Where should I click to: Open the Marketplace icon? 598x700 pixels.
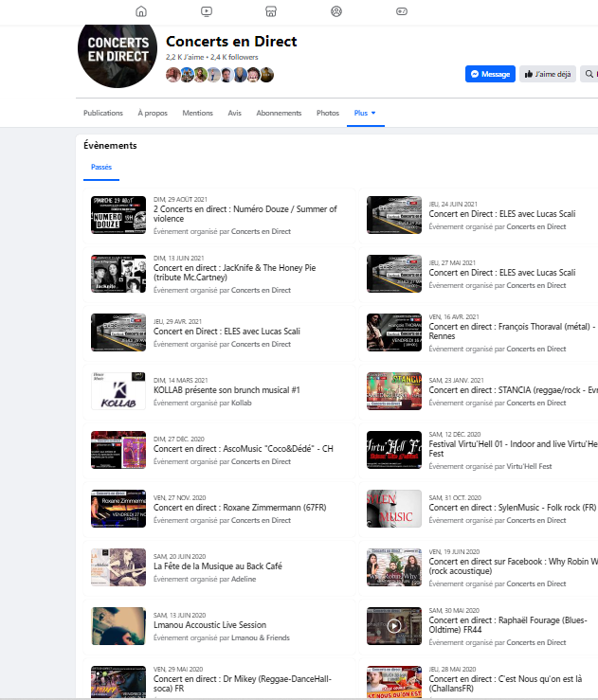[271, 11]
